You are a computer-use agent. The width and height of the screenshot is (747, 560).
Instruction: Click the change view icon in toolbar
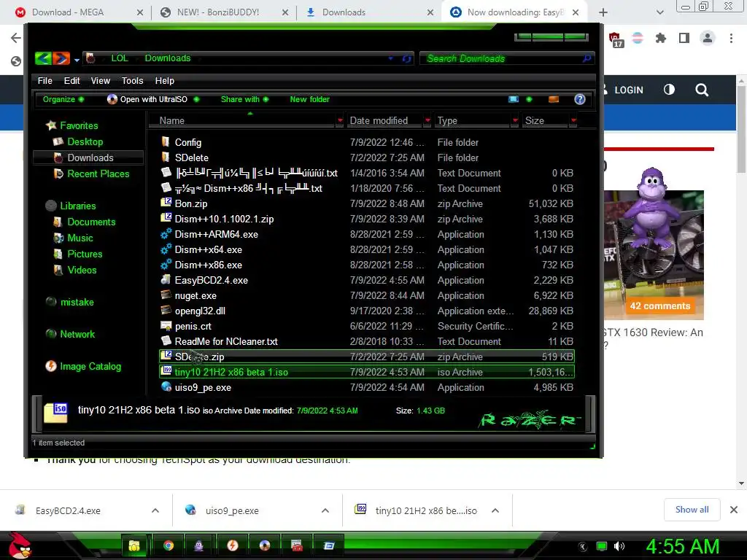[x=513, y=99]
